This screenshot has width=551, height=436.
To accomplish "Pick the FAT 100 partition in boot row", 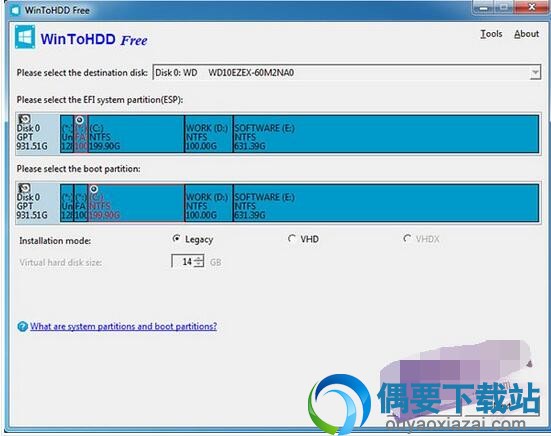I will (x=81, y=203).
